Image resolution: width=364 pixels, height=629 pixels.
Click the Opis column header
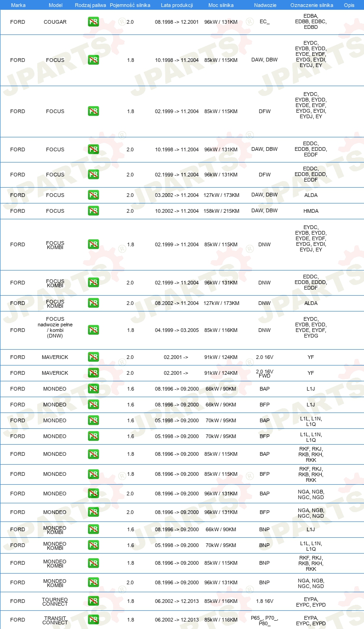pyautogui.click(x=349, y=5)
